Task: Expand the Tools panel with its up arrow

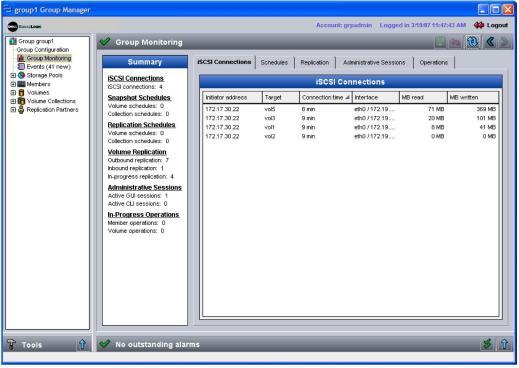Action: coord(82,344)
